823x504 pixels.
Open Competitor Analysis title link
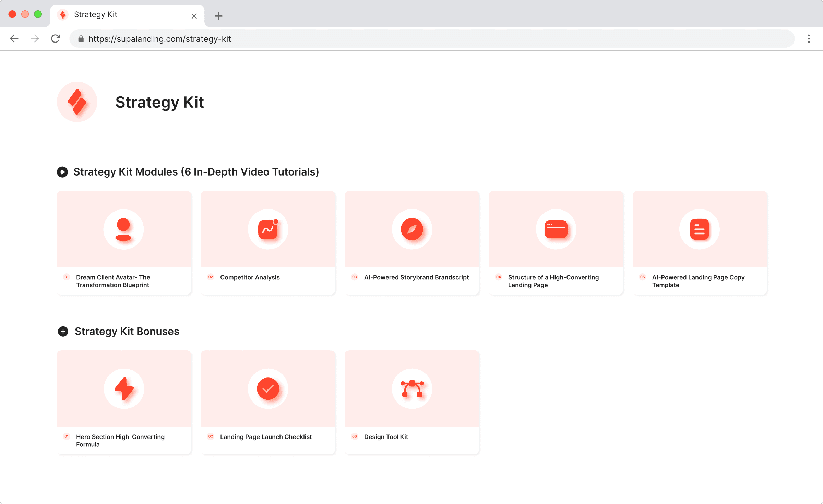coord(250,277)
